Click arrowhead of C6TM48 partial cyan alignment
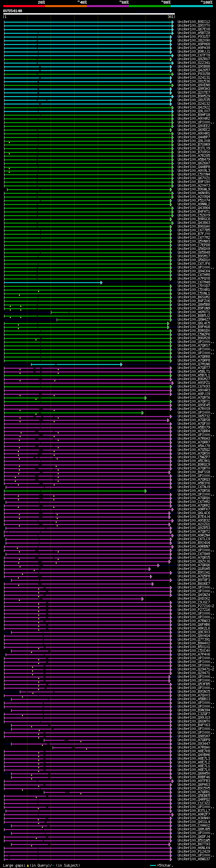The width and height of the screenshot is (216, 868). point(101,282)
